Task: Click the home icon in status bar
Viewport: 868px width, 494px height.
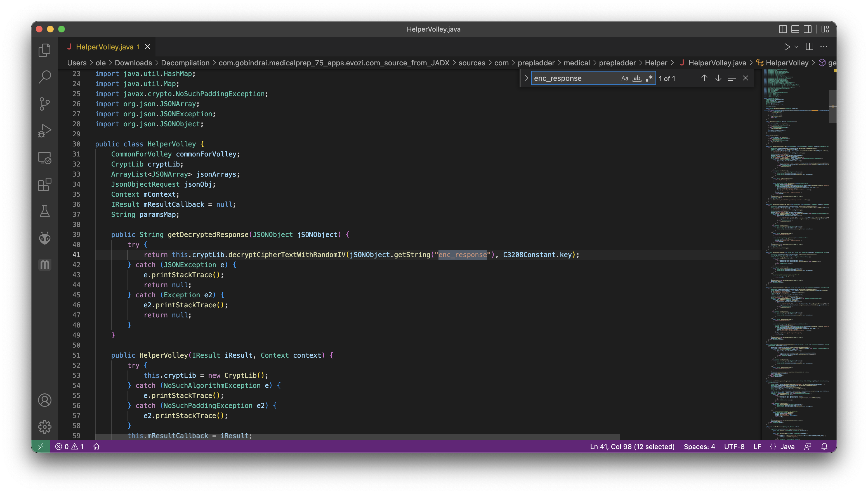Action: point(96,446)
